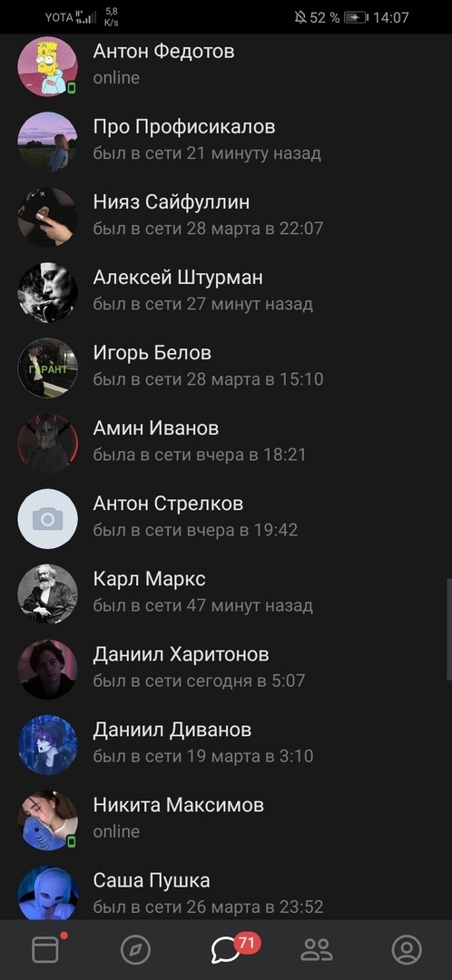Select Нияз Сайфуллин in the list
Screen dimensions: 452x980
coord(226,215)
